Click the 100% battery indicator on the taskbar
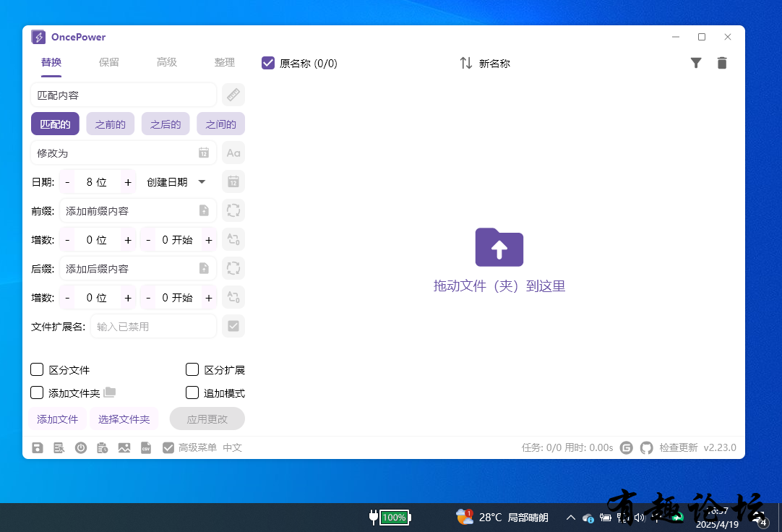The width and height of the screenshot is (782, 532). (390, 518)
